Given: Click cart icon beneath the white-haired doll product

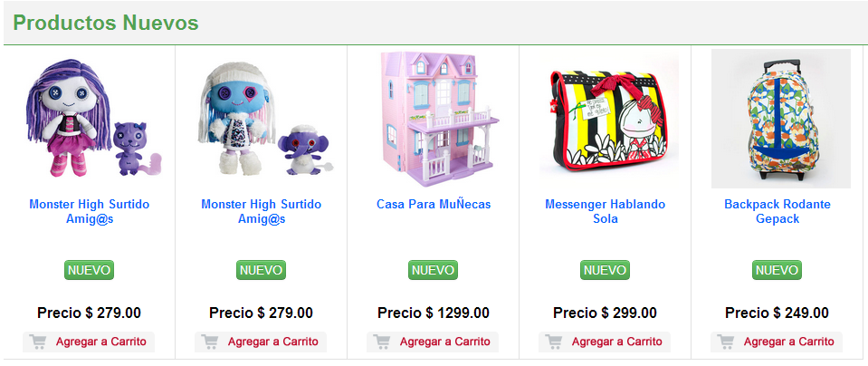Looking at the screenshot, I should [x=210, y=342].
